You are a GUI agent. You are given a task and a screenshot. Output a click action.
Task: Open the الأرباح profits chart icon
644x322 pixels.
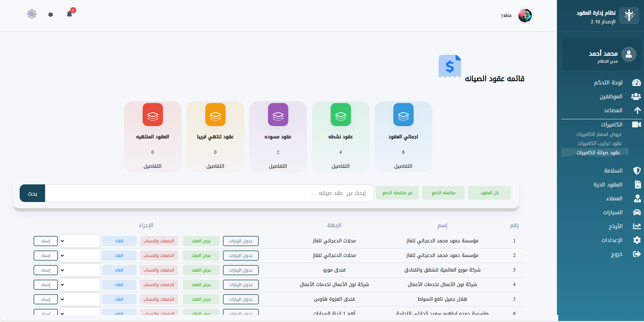(636, 226)
